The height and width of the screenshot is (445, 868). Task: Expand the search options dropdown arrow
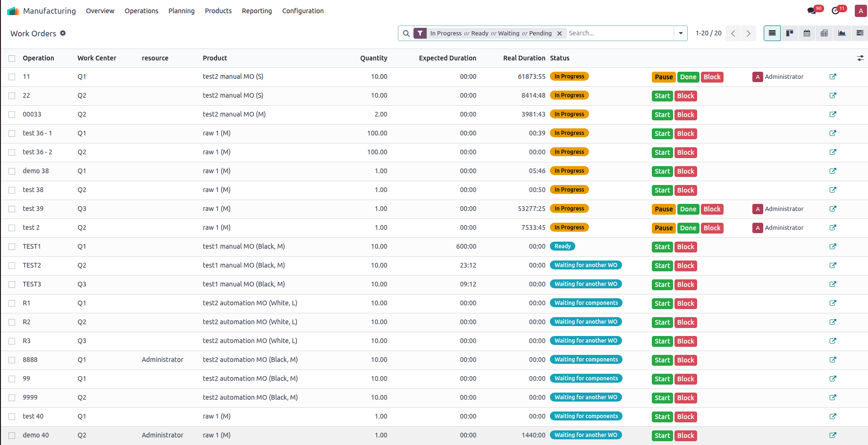[x=680, y=33]
